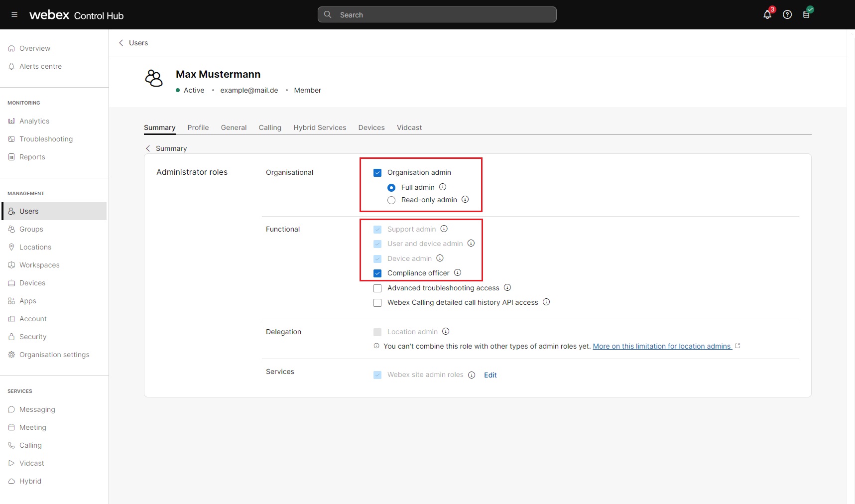Click into the Search field
The width and height of the screenshot is (855, 504).
437,14
